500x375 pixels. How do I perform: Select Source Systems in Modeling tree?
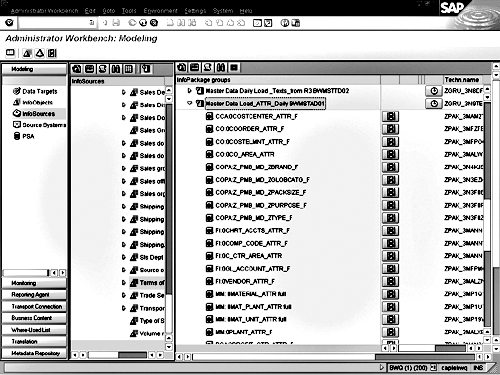point(44,125)
